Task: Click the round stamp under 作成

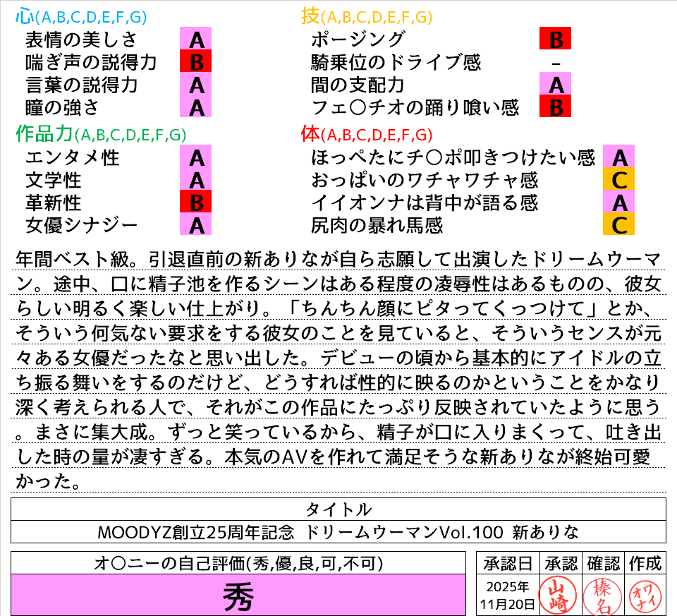Action: click(x=644, y=594)
